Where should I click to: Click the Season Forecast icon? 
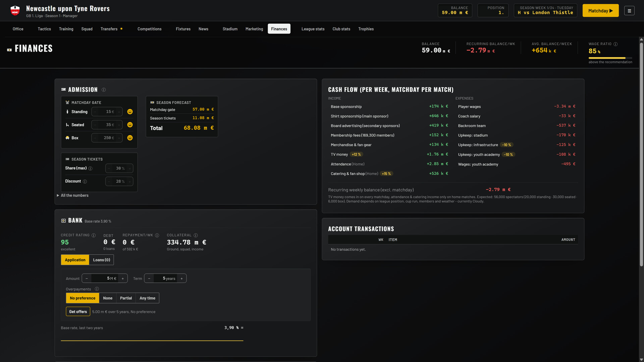pos(152,103)
